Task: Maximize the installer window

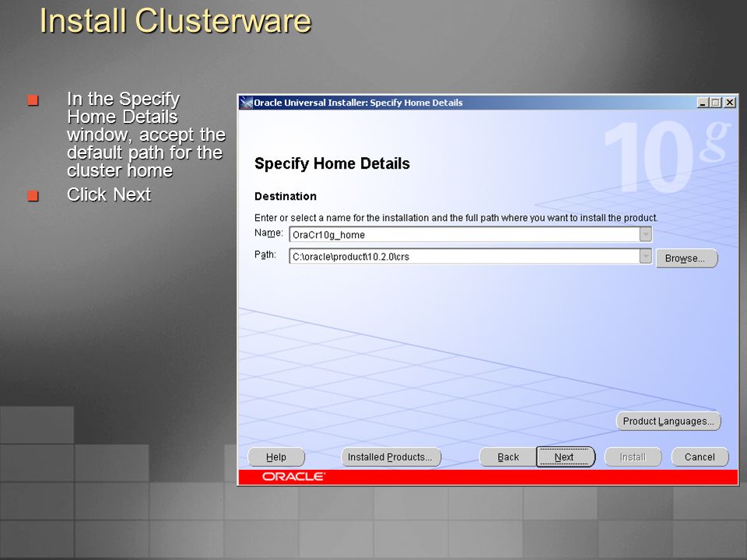Action: click(x=716, y=103)
